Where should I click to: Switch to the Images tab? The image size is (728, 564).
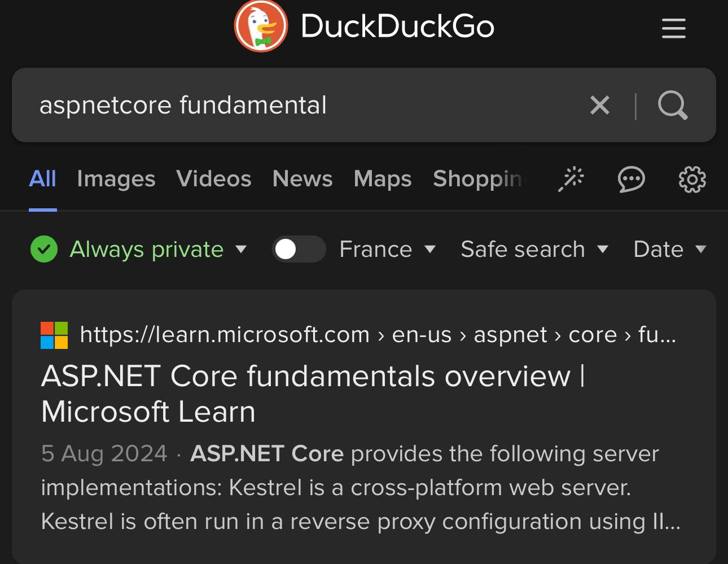coord(116,179)
